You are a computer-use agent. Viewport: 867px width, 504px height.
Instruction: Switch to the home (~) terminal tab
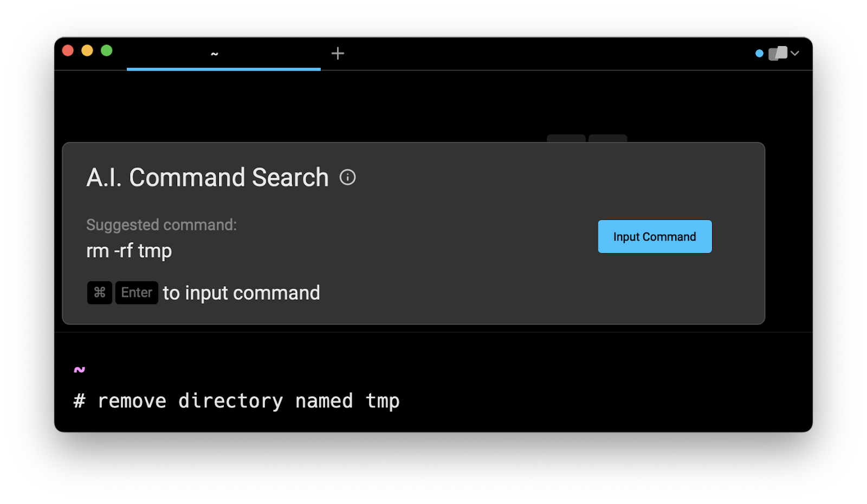pyautogui.click(x=215, y=53)
